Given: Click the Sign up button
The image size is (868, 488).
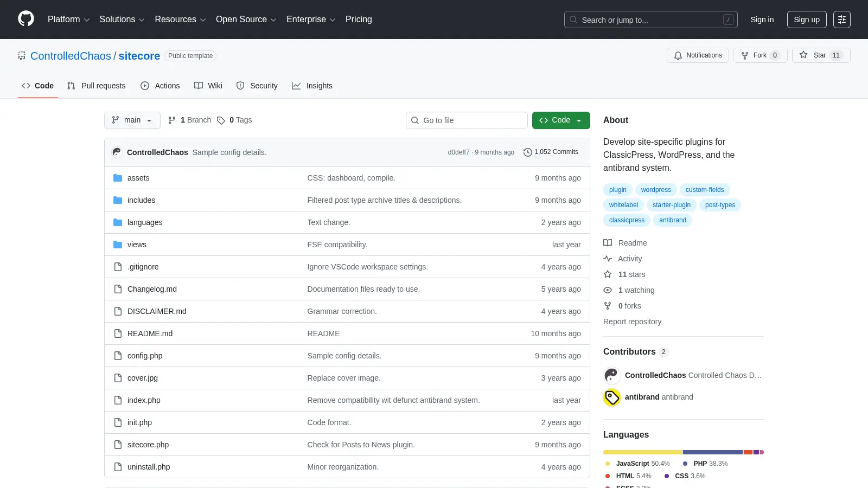Looking at the screenshot, I should point(807,20).
